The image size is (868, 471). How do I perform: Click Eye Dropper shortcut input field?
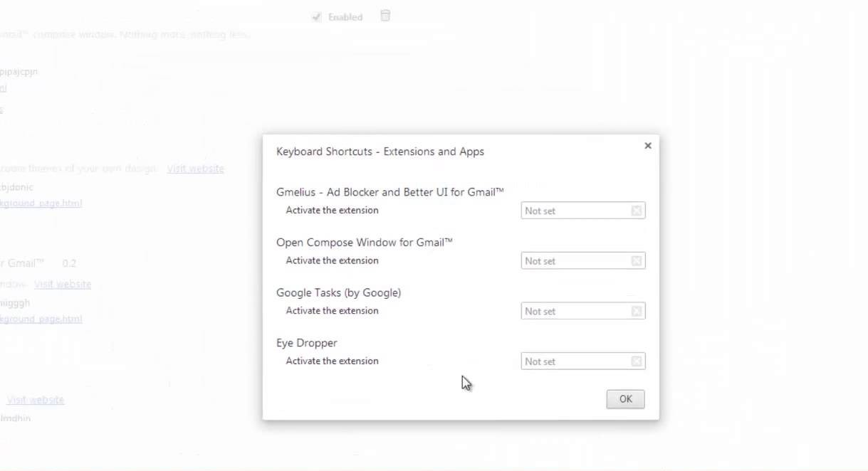pyautogui.click(x=583, y=361)
